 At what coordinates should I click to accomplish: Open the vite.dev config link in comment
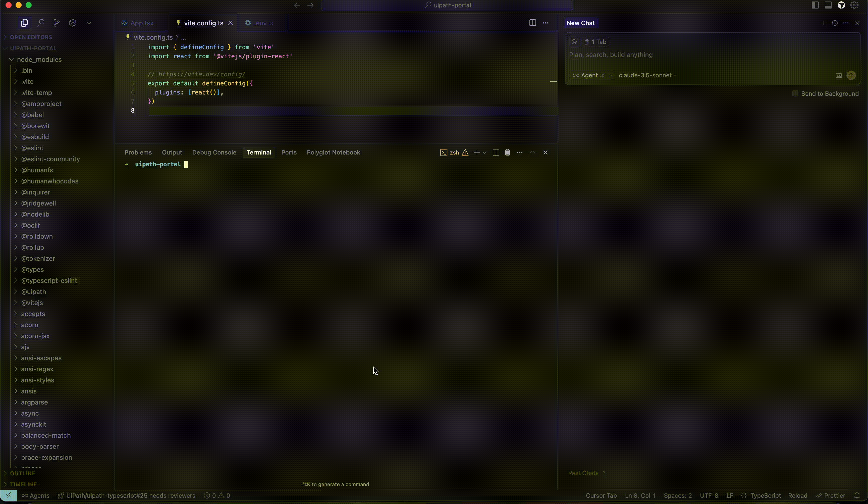click(x=201, y=74)
